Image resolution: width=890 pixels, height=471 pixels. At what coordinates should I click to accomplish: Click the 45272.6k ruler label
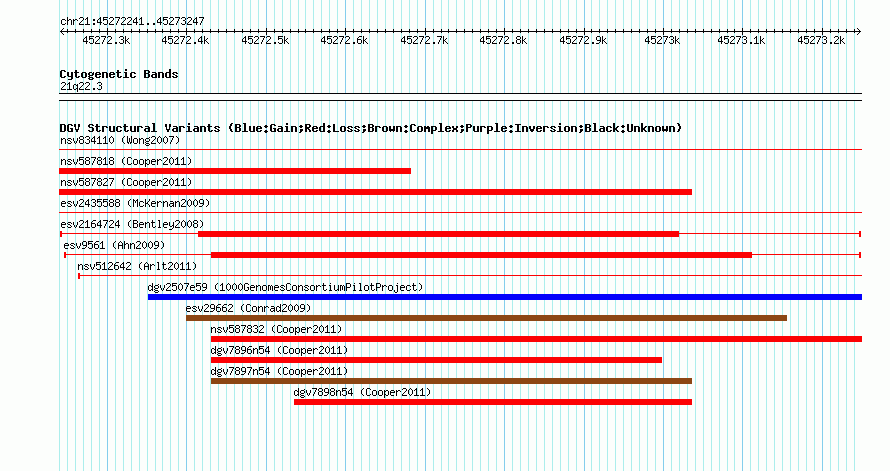[344, 40]
